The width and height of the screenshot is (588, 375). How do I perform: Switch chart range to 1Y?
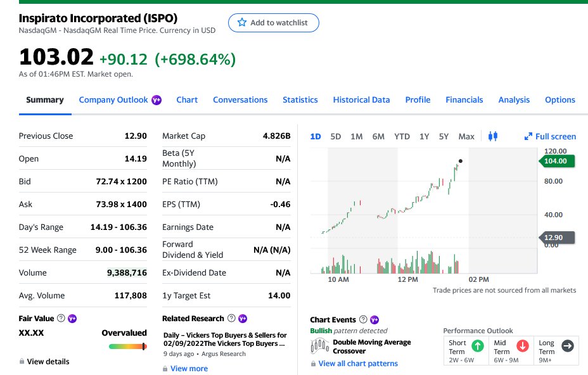424,136
